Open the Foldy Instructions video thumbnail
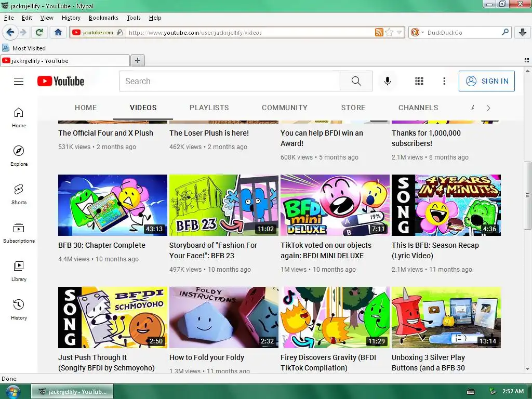532x399 pixels. click(x=223, y=317)
